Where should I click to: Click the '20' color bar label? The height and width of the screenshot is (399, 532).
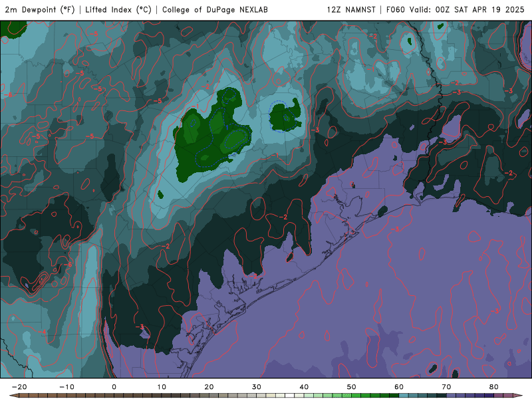(x=209, y=387)
